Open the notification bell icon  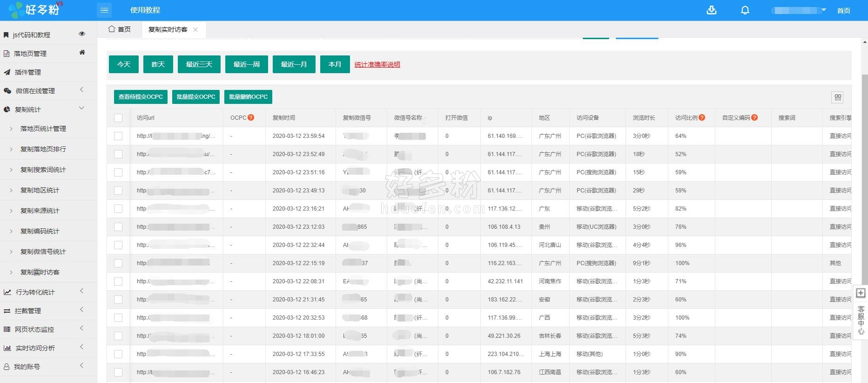tap(745, 10)
